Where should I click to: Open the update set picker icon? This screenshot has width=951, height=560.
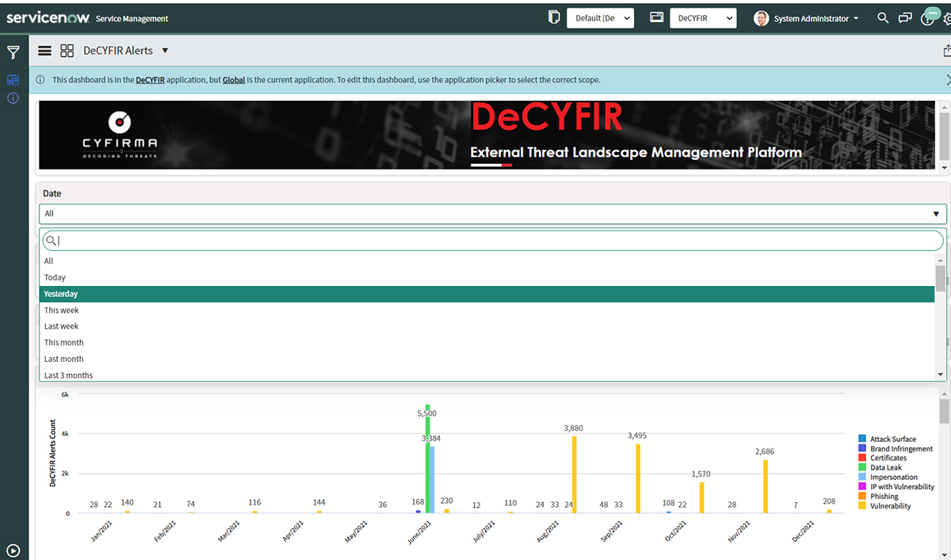(656, 17)
